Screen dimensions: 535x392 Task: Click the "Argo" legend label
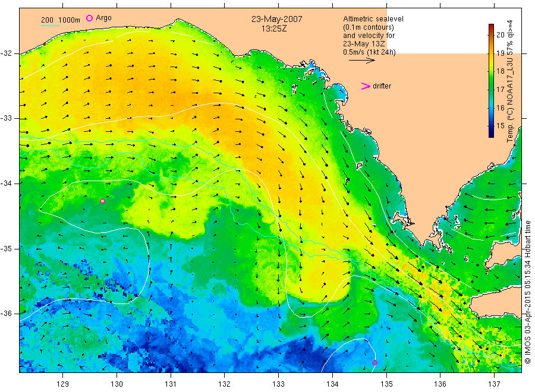pyautogui.click(x=103, y=18)
